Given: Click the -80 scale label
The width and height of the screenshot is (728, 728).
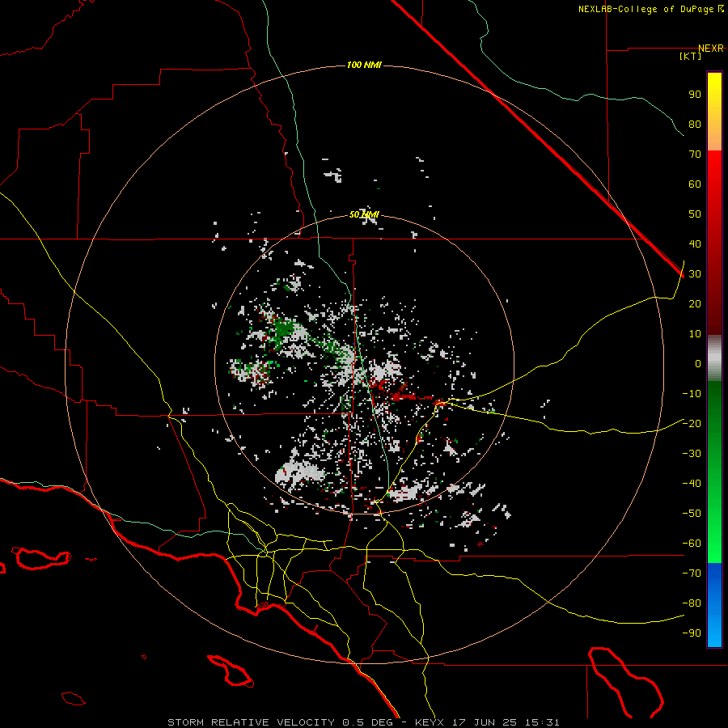Looking at the screenshot, I should (692, 603).
